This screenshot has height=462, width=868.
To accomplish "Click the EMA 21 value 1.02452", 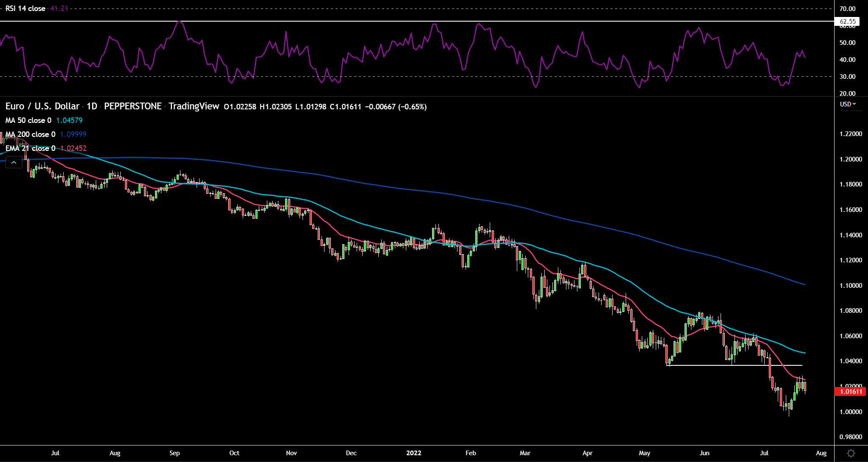I will click(73, 148).
